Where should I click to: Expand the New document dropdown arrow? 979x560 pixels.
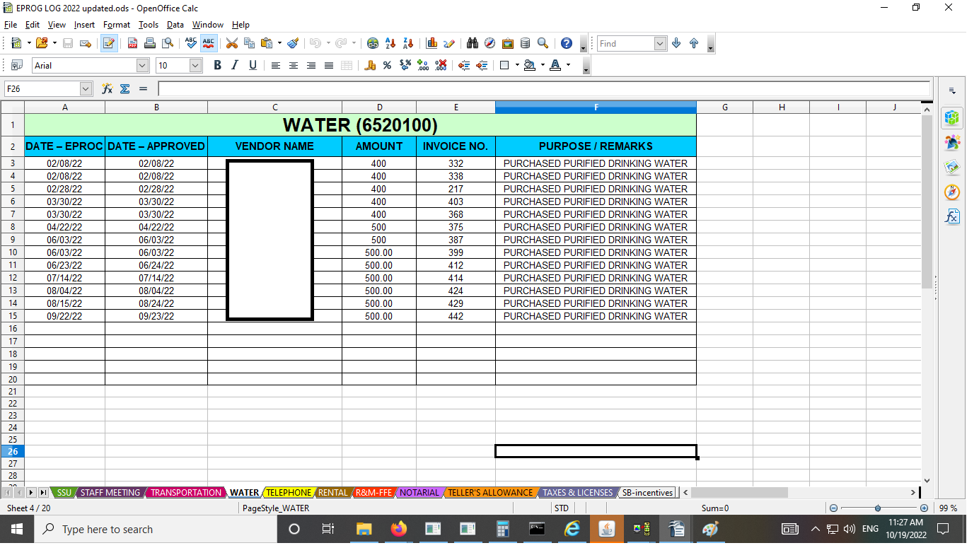point(28,43)
